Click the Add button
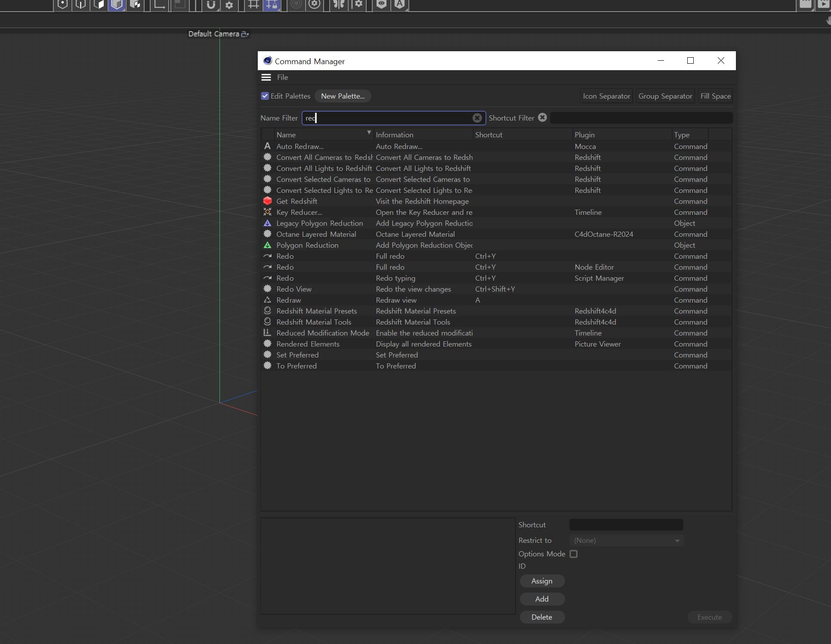 tap(542, 599)
